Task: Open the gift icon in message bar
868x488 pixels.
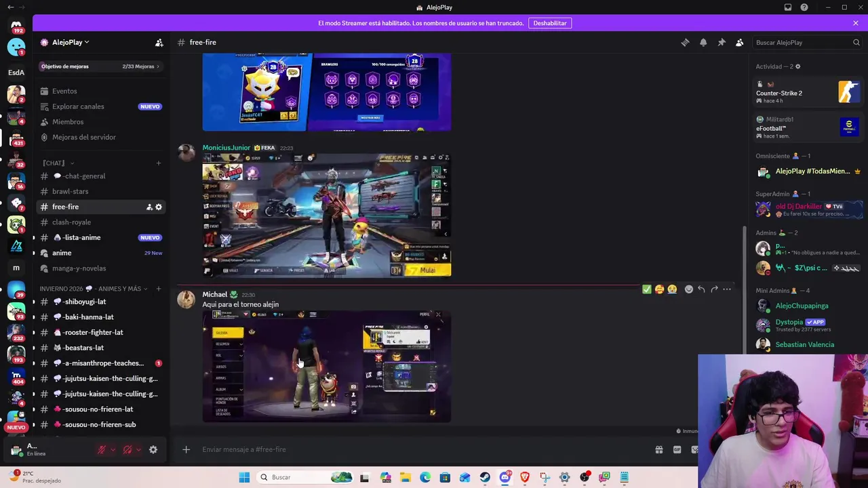Action: coord(658,449)
